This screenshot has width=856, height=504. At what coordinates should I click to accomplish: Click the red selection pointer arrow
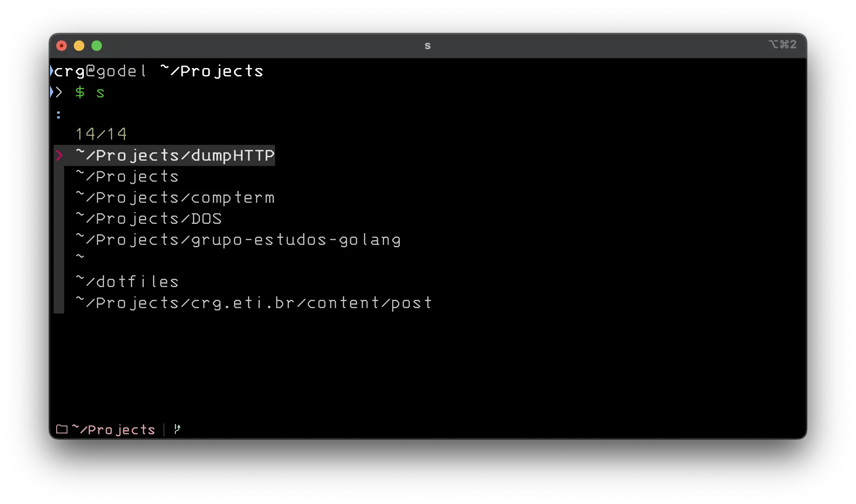pos(59,155)
